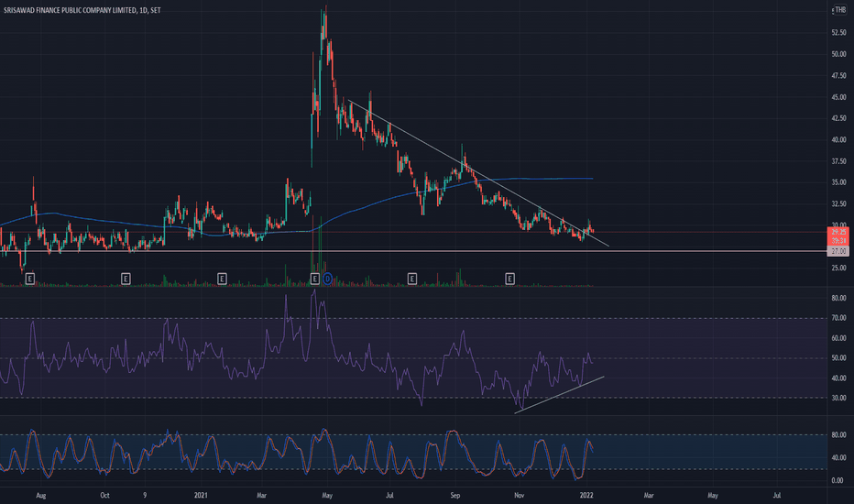Click the 25.00 price scale label
This screenshot has width=854, height=504.
coord(838,268)
